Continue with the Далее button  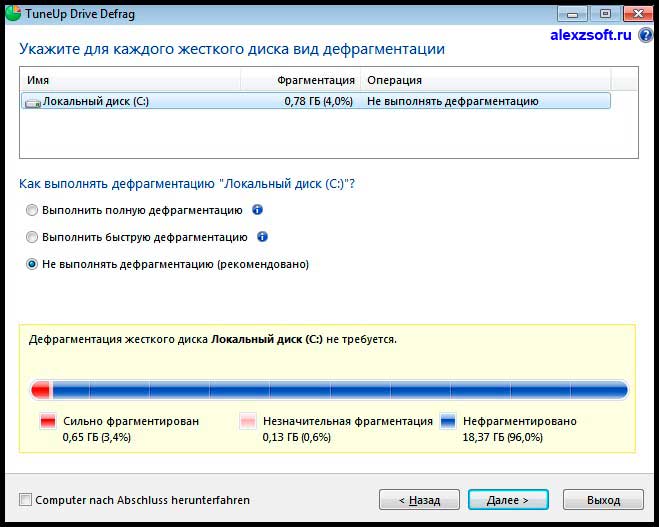pos(508,500)
